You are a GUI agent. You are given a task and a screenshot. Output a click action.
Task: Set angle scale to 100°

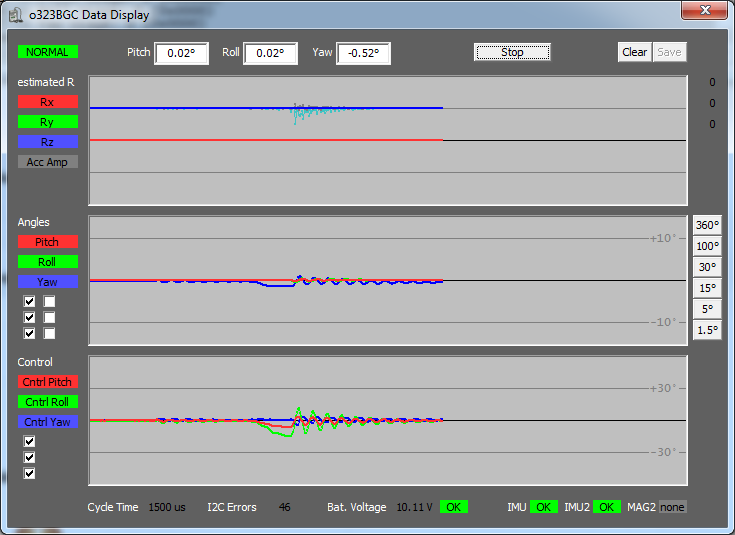tap(707, 246)
